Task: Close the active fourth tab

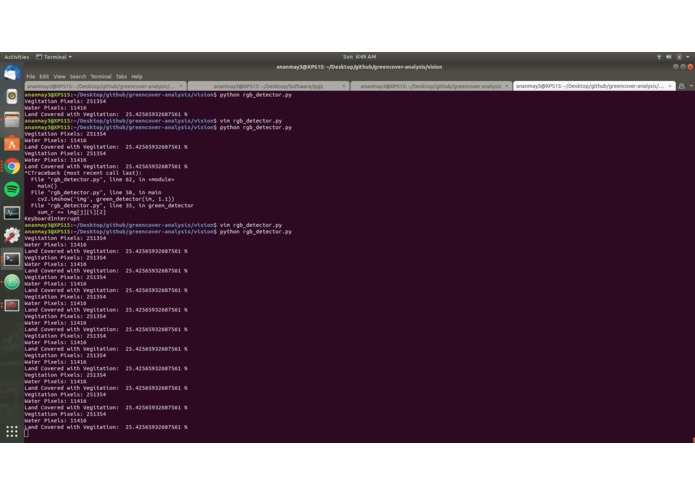Action: point(670,86)
